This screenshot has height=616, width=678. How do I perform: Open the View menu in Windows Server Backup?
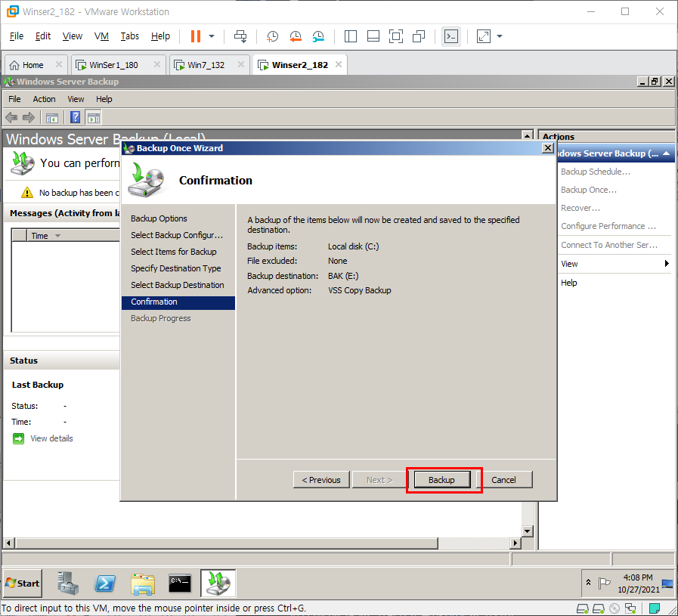tap(76, 99)
